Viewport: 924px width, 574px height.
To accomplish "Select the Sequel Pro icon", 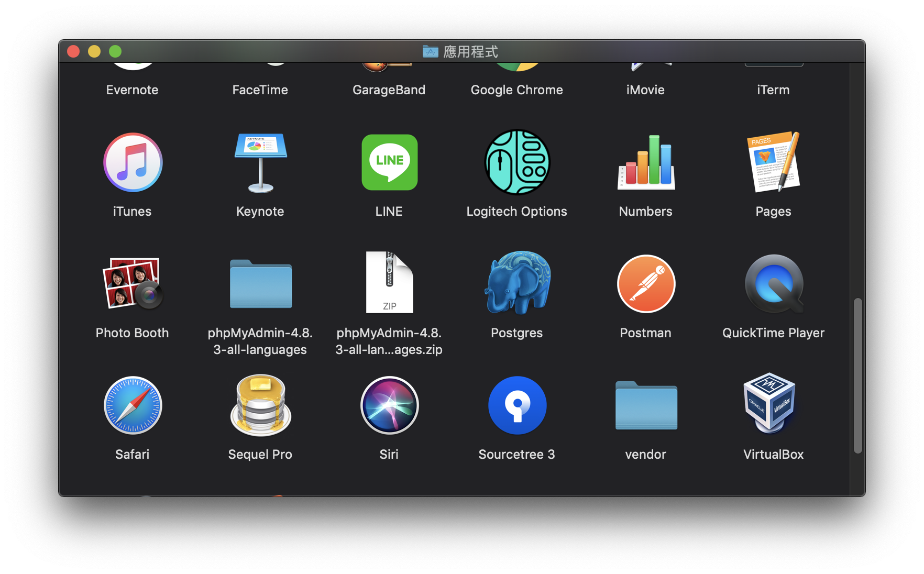I will (260, 405).
